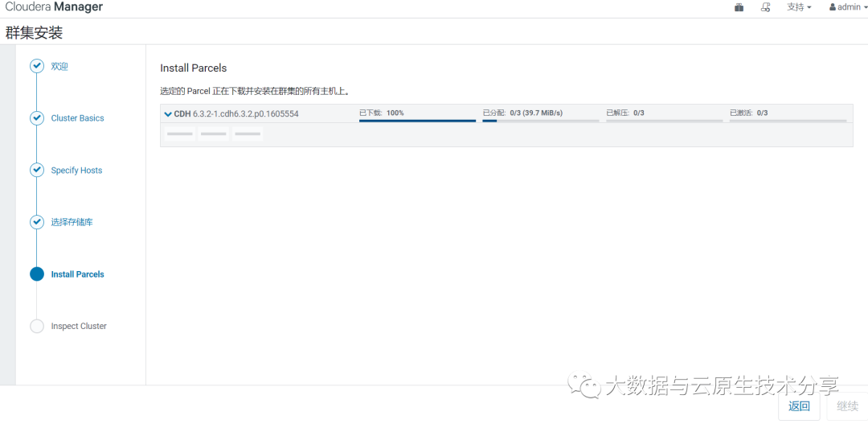Image resolution: width=868 pixels, height=424 pixels.
Task: Click the Inspect Cluster empty step circle
Action: pyautogui.click(x=36, y=326)
